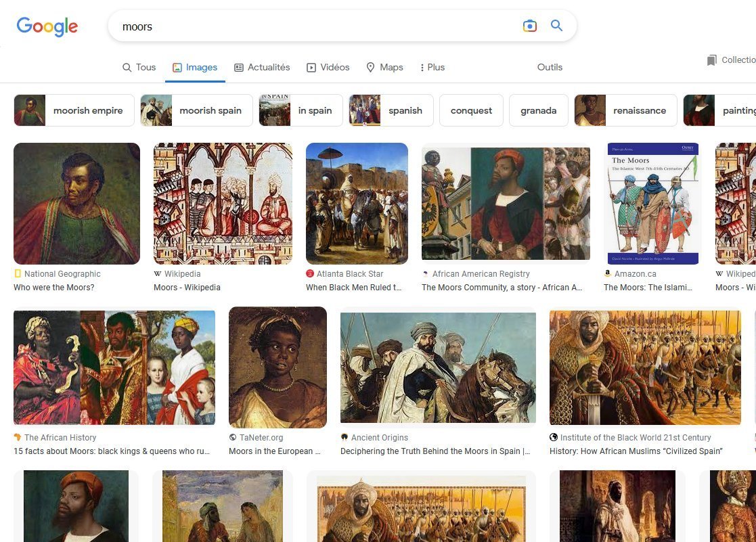Open National Geographic Moor portrait image

(76, 204)
